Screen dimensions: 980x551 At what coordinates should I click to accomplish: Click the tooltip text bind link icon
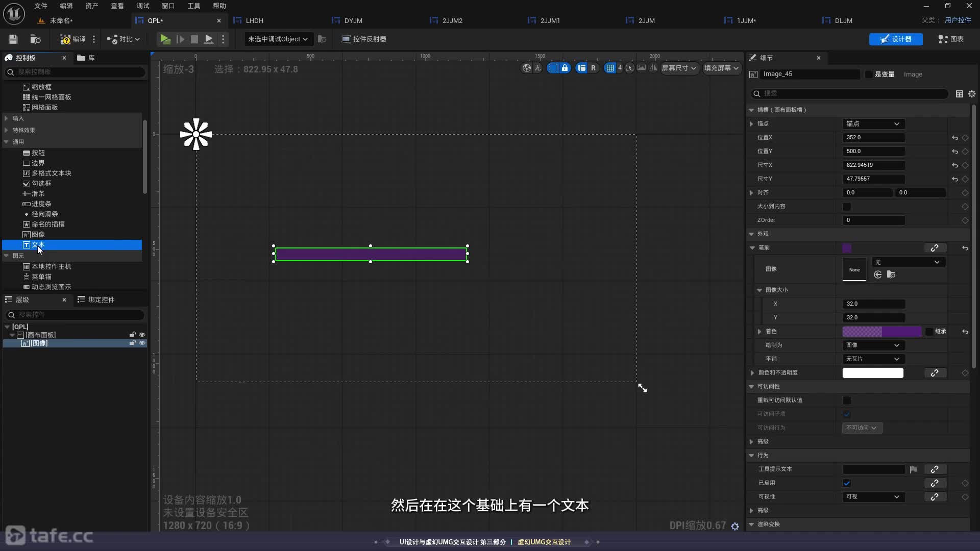pyautogui.click(x=935, y=469)
